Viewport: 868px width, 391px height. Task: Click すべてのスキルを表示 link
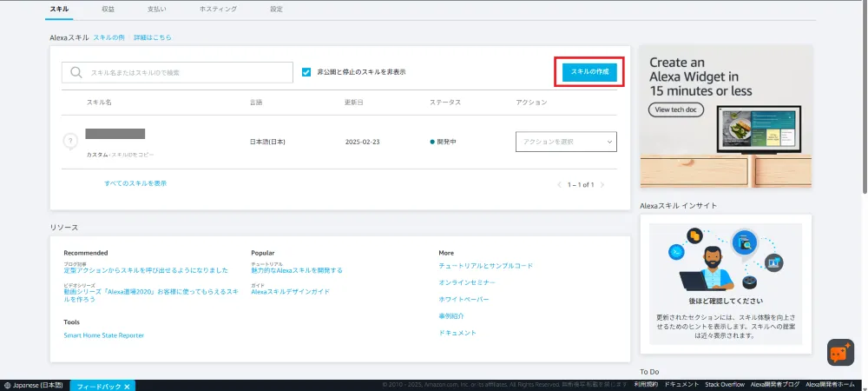click(135, 183)
